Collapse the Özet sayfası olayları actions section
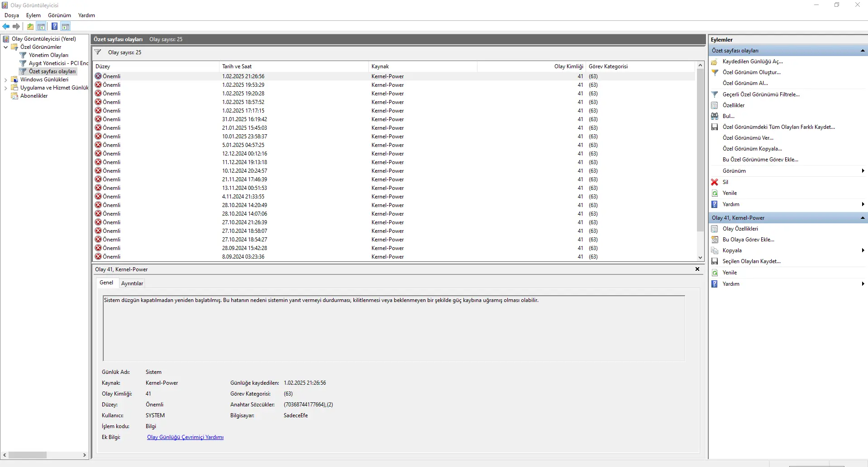 (x=863, y=51)
